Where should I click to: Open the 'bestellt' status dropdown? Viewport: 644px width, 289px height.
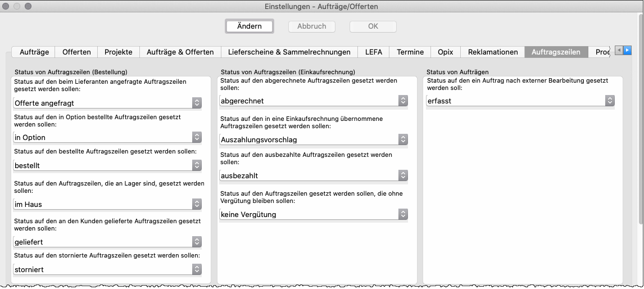(107, 165)
